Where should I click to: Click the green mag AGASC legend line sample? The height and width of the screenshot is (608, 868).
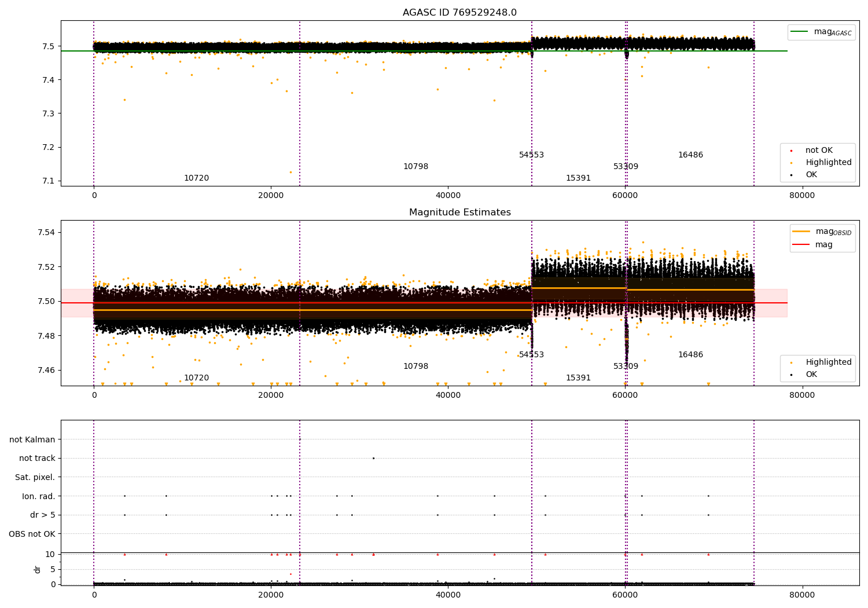pos(799,32)
